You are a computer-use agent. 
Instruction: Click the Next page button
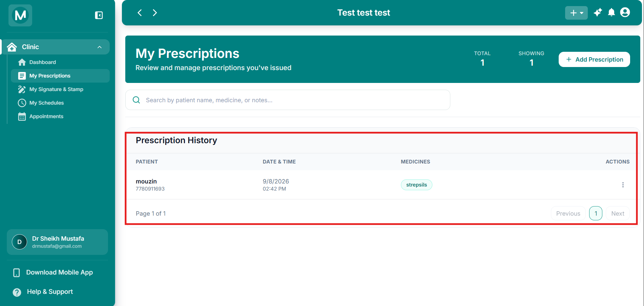coord(618,214)
